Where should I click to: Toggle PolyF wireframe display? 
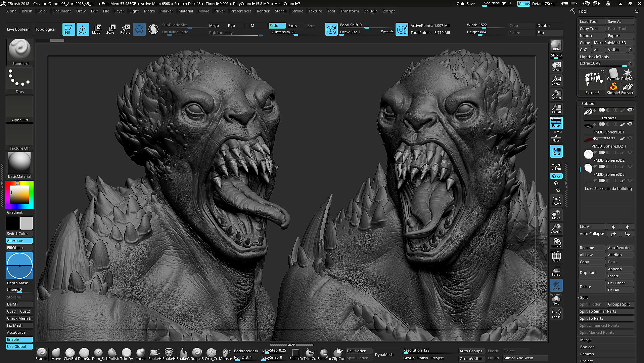pos(556,257)
